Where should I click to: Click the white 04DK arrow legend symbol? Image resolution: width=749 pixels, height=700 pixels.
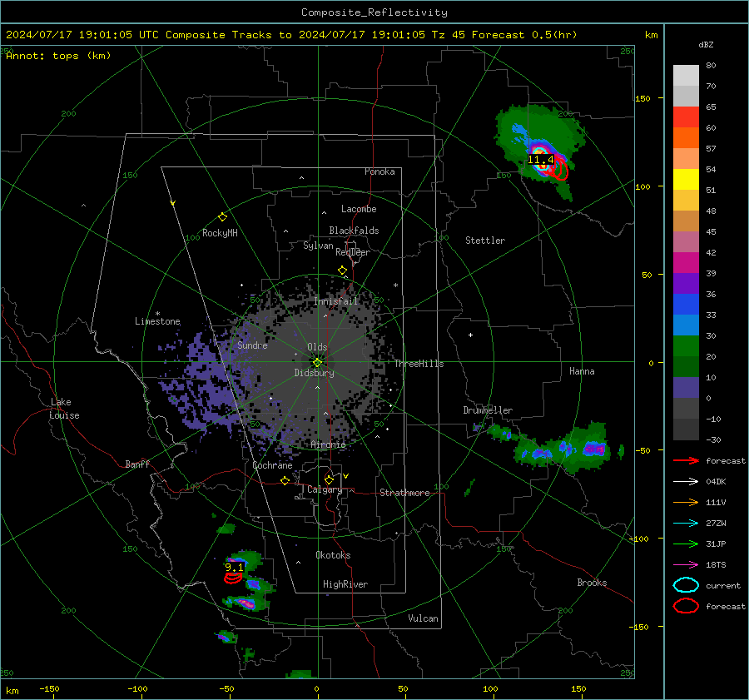pos(686,482)
